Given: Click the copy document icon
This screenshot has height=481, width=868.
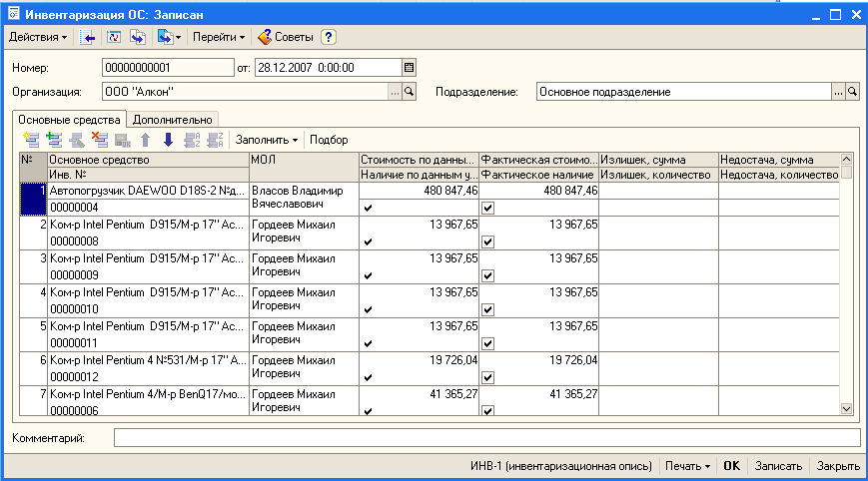Looking at the screenshot, I should (138, 37).
